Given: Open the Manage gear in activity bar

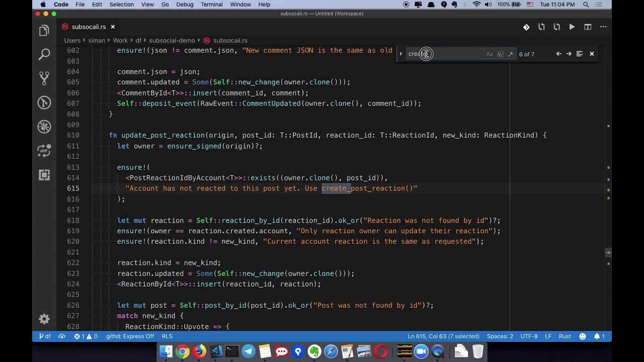Looking at the screenshot, I should 44,319.
